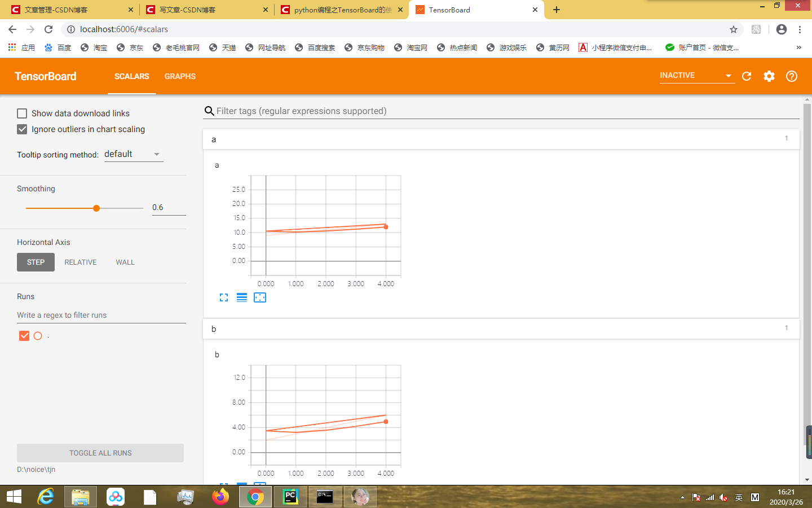Open File Explorer from taskbar
The image size is (812, 508).
click(81, 497)
